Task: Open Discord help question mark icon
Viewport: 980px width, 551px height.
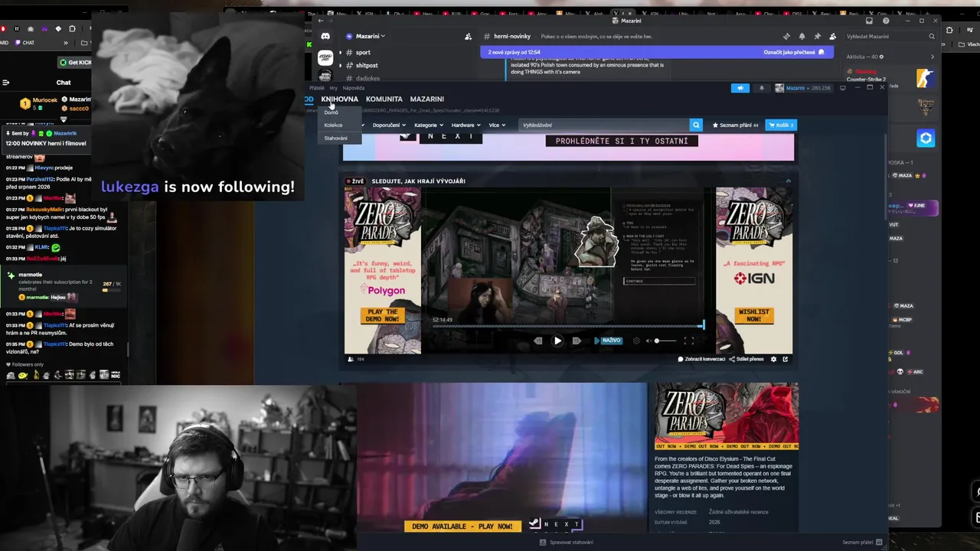Action: pos(886,21)
